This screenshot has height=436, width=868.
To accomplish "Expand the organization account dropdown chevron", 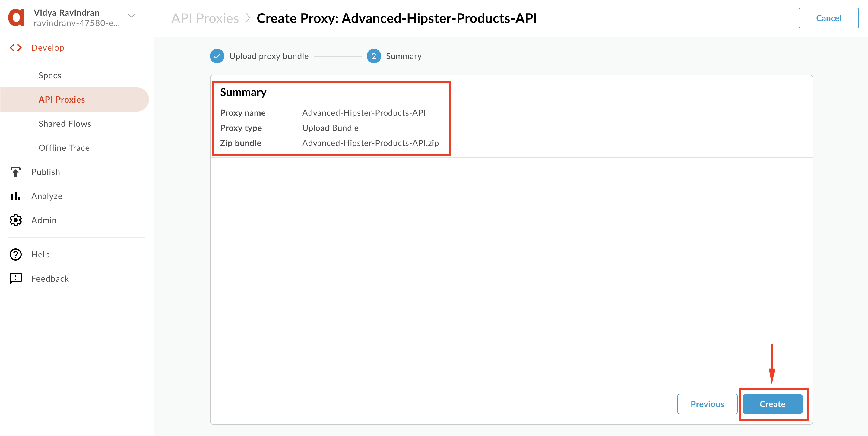I will [x=132, y=16].
